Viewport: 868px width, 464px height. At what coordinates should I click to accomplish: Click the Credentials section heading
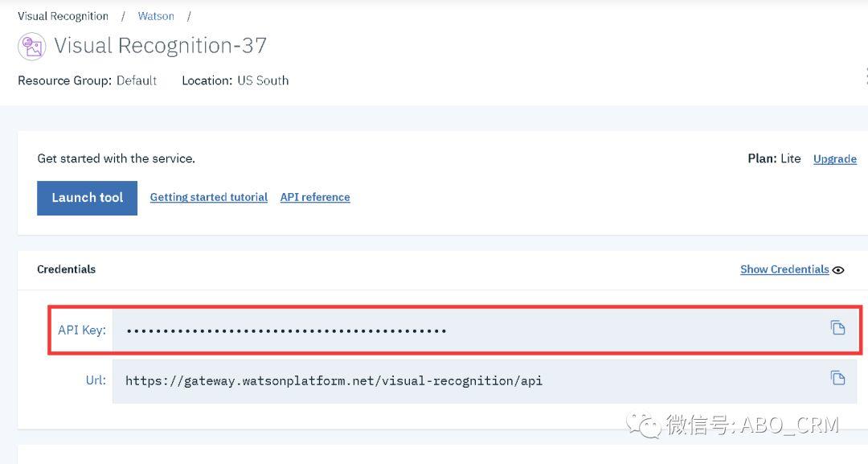tap(67, 269)
